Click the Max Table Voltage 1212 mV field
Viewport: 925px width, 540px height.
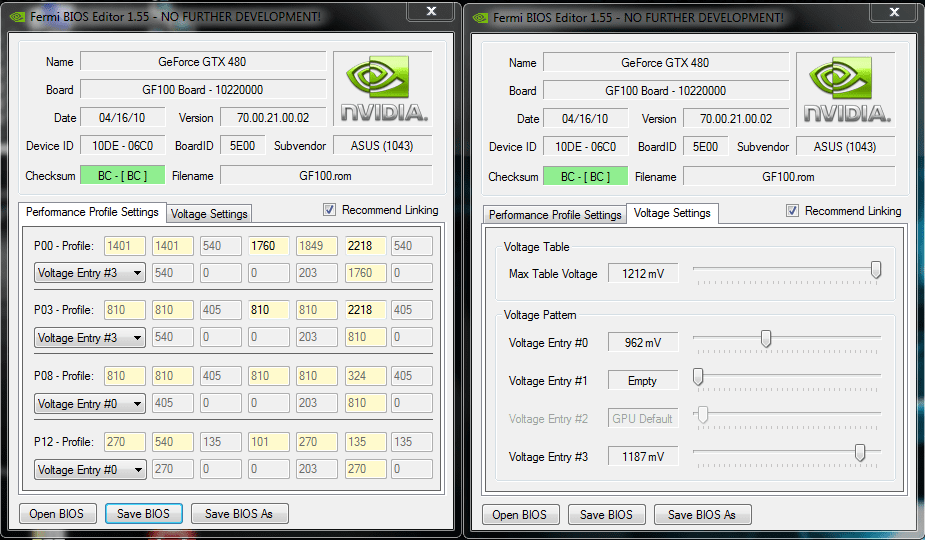[x=643, y=274]
